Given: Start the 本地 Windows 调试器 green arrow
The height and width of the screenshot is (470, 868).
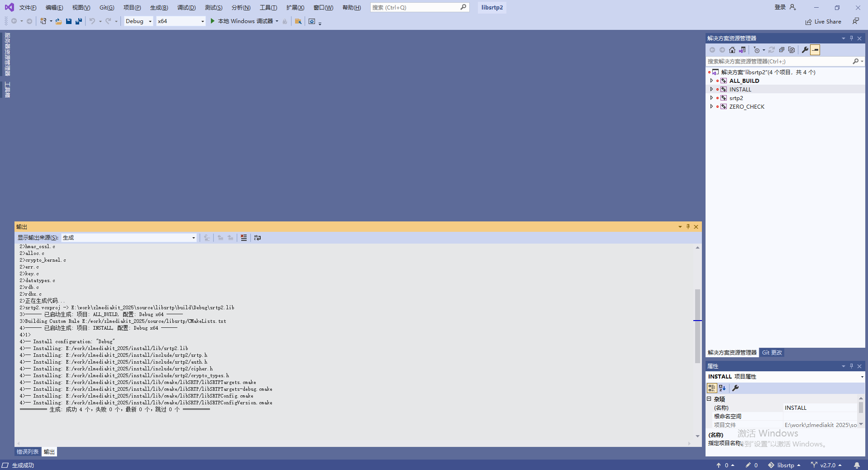Looking at the screenshot, I should point(212,21).
